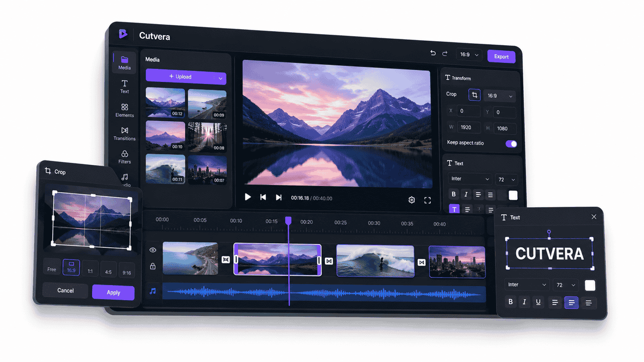644x362 pixels.
Task: Go to the Transitions sidebar tab
Action: tap(124, 134)
